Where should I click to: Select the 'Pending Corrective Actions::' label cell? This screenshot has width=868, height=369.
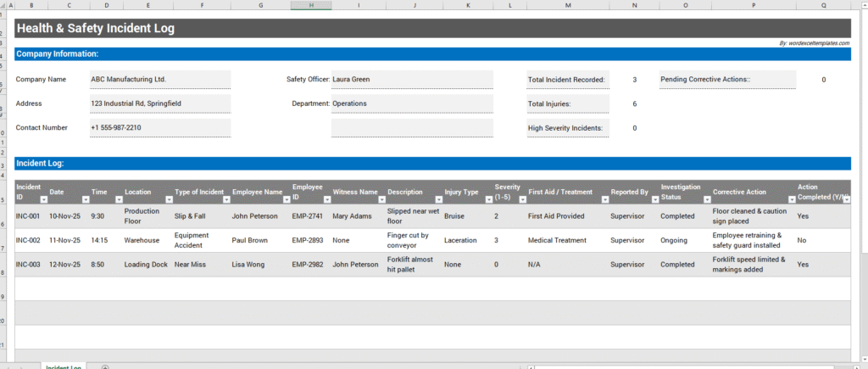(727, 79)
